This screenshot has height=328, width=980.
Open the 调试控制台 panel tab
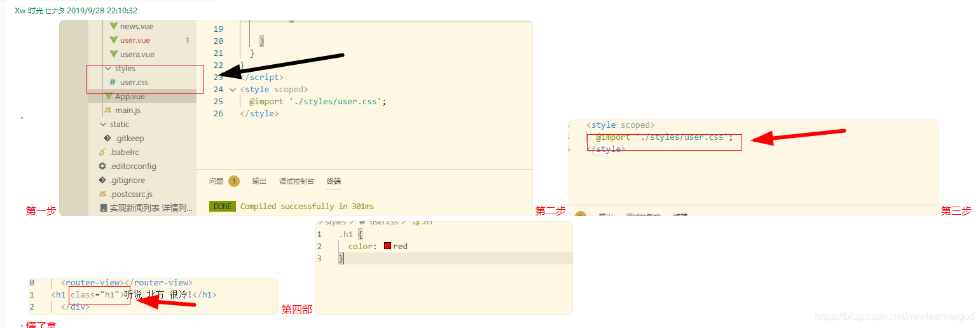[x=296, y=181]
